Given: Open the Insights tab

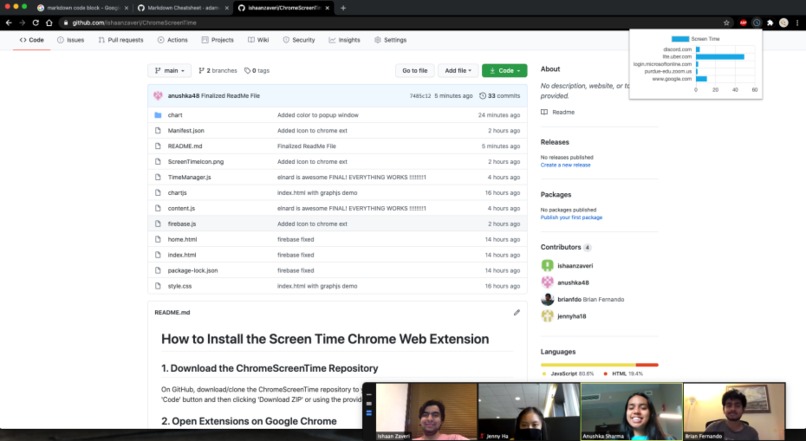Looking at the screenshot, I should pyautogui.click(x=344, y=40).
